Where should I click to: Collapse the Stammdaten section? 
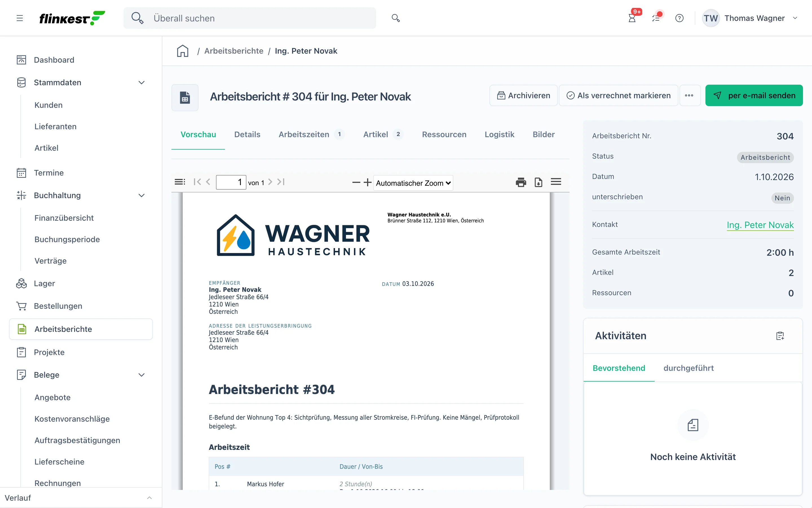[x=142, y=83]
